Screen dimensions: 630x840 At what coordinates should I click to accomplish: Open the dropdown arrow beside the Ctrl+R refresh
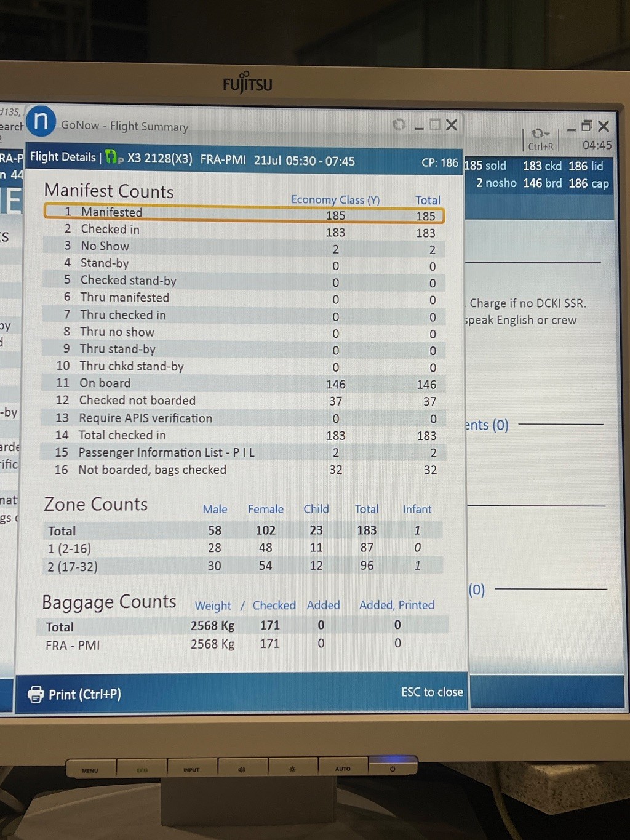click(547, 134)
